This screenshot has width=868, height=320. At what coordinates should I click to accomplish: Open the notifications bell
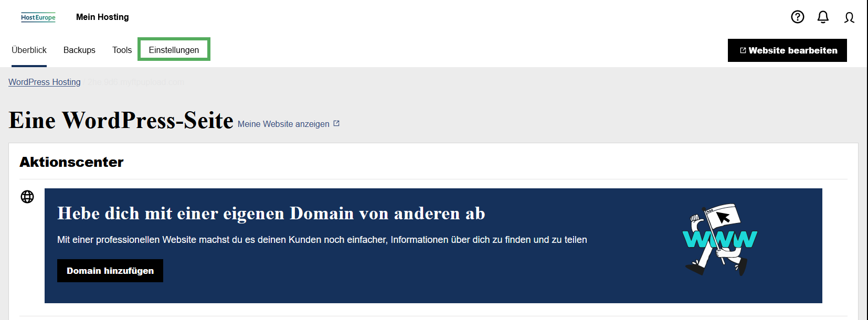point(823,17)
